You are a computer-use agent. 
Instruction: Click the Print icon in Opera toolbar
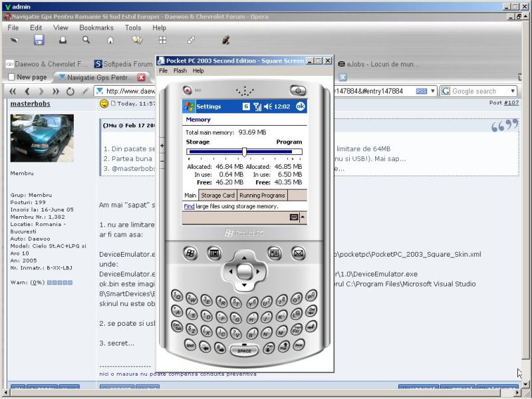(x=63, y=41)
